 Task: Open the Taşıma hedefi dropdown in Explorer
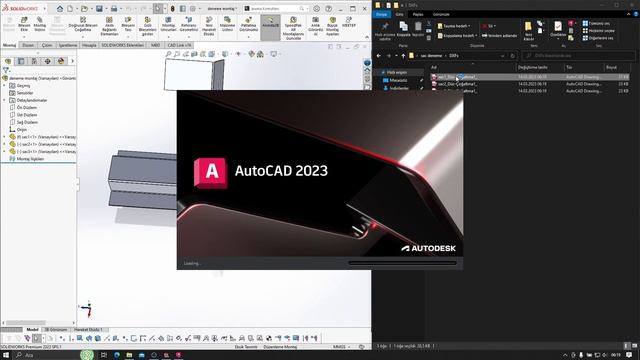coord(454,26)
